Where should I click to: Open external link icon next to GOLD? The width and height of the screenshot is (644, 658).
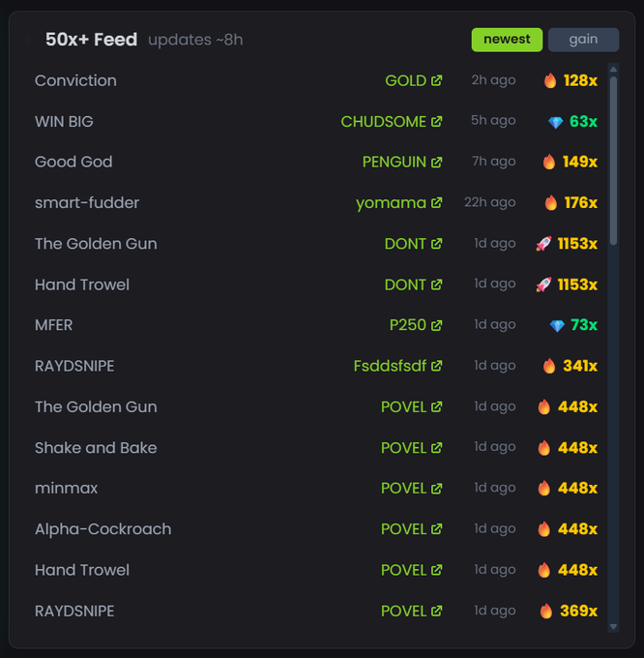tap(437, 81)
